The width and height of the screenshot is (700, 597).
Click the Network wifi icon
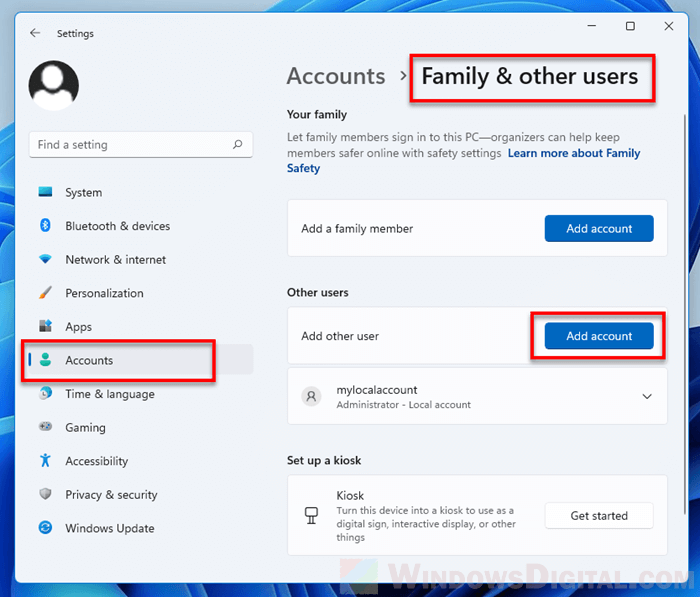pos(45,259)
